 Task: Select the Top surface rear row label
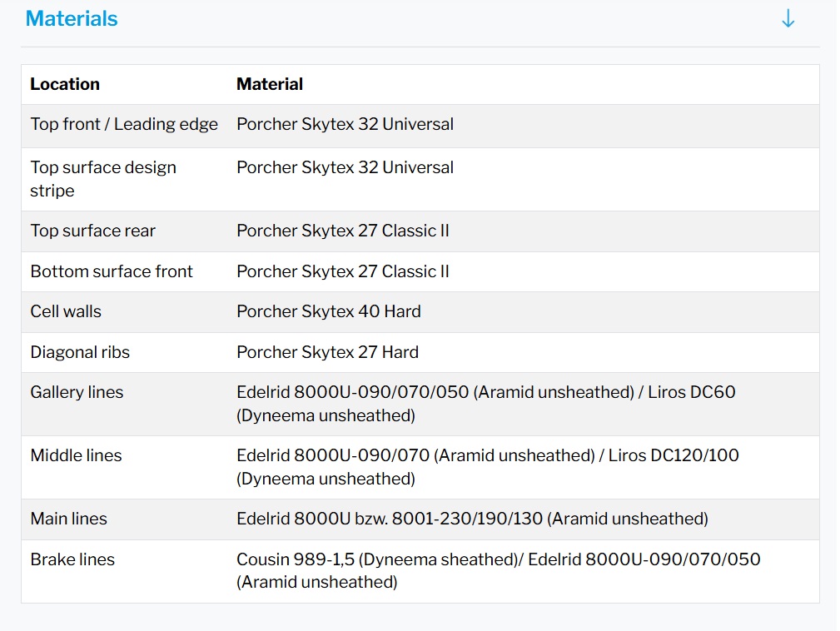(x=93, y=231)
